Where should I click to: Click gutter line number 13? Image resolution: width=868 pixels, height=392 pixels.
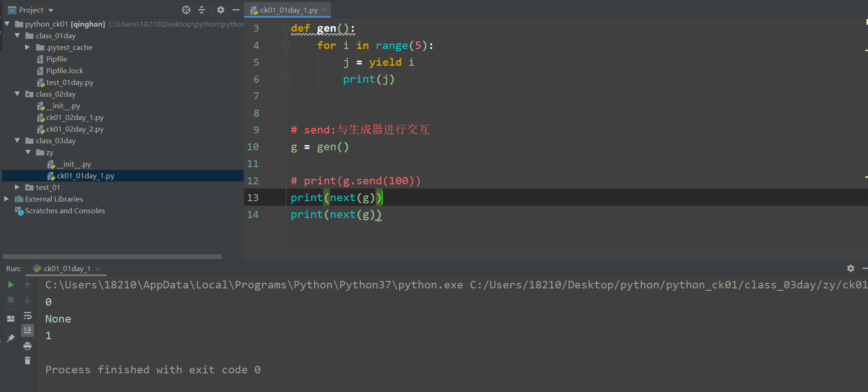tap(252, 197)
